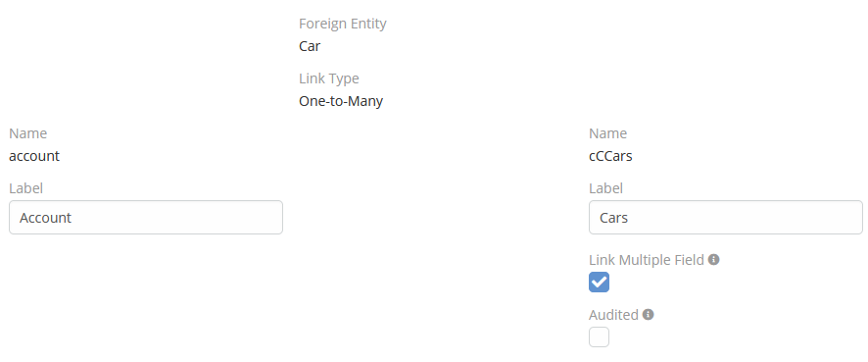
Task: Click the Label heading above Cars field
Action: (605, 188)
